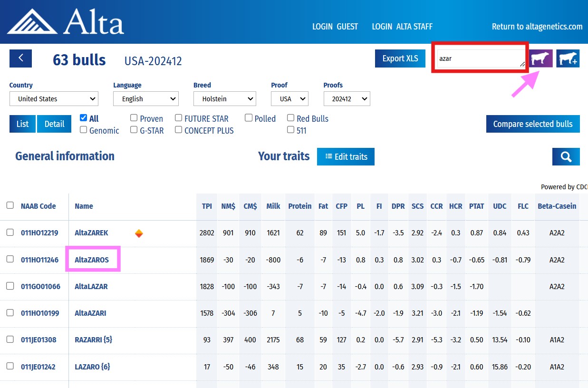
Task: Open the AltaZAROS bull link
Action: pos(92,260)
